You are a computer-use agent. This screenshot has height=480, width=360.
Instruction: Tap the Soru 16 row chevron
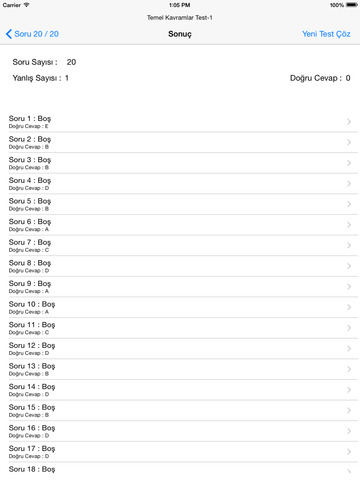coord(349,431)
